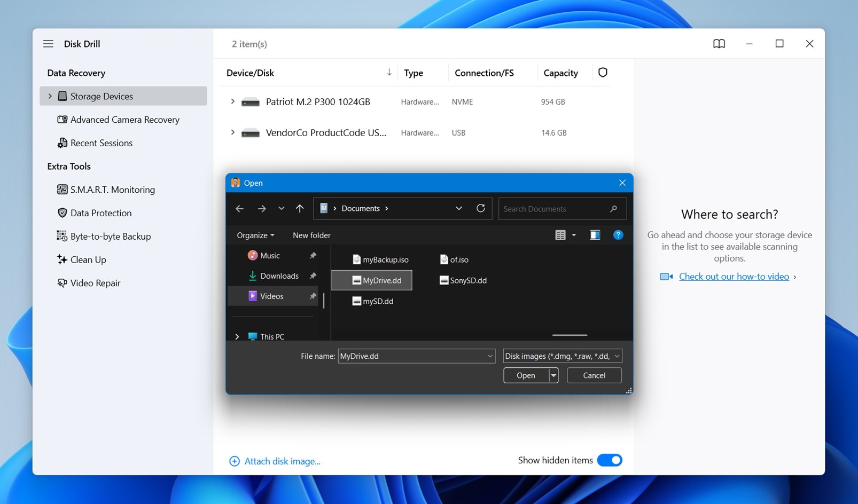Open the Disk Drill hamburger menu

point(48,44)
